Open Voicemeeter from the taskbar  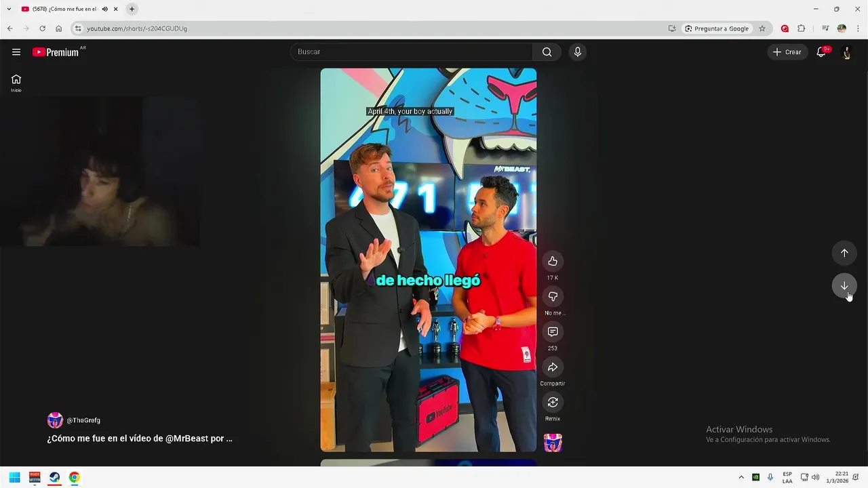(x=35, y=477)
